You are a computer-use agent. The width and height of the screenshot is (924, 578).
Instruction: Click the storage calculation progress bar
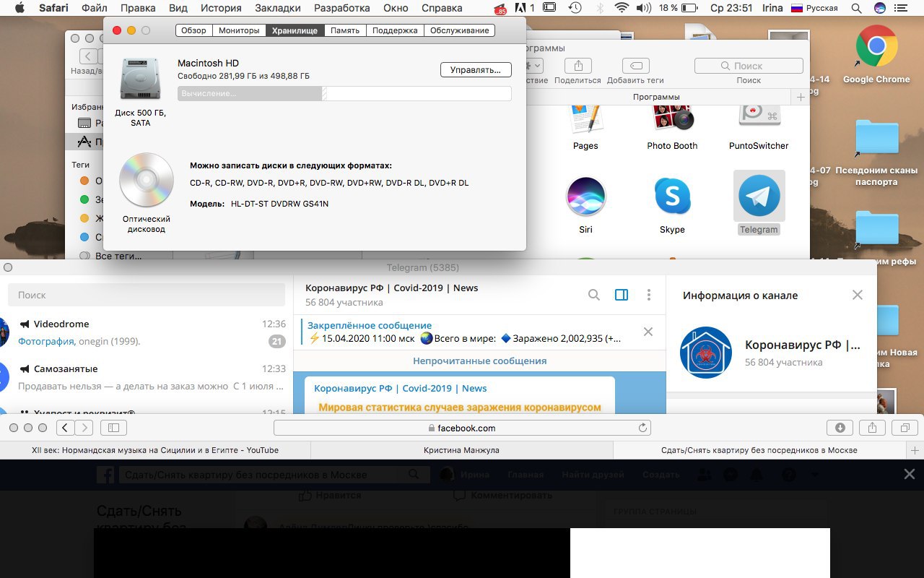pos(344,93)
